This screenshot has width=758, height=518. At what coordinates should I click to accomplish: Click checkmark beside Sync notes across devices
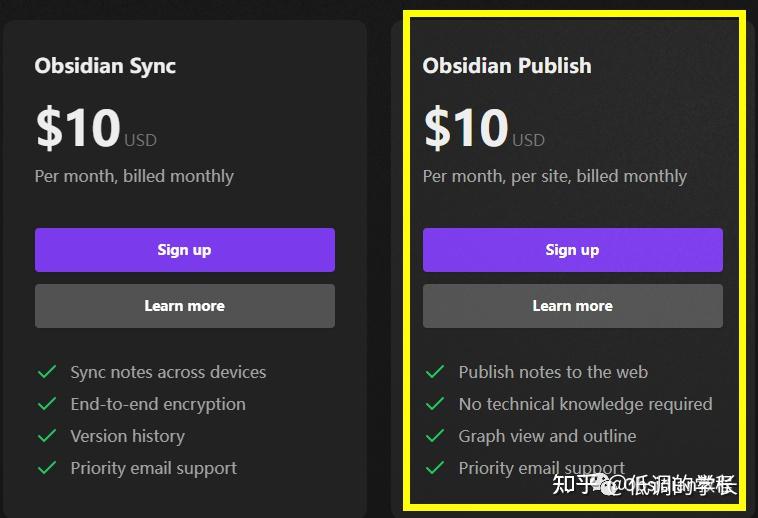tap(46, 372)
